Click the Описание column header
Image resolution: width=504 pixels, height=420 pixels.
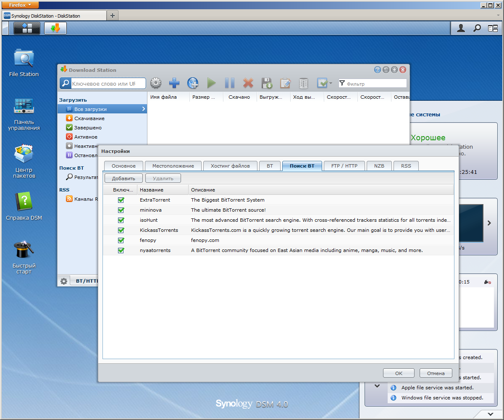321,190
